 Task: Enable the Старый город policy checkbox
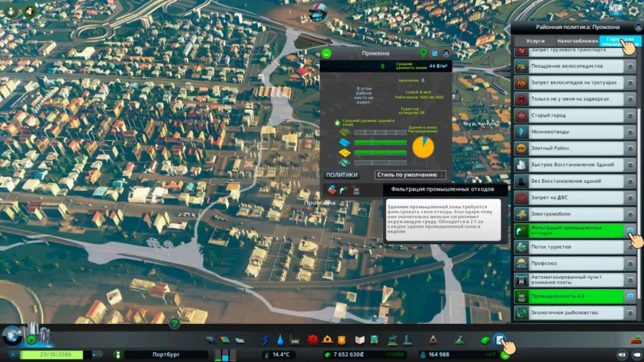tap(630, 115)
